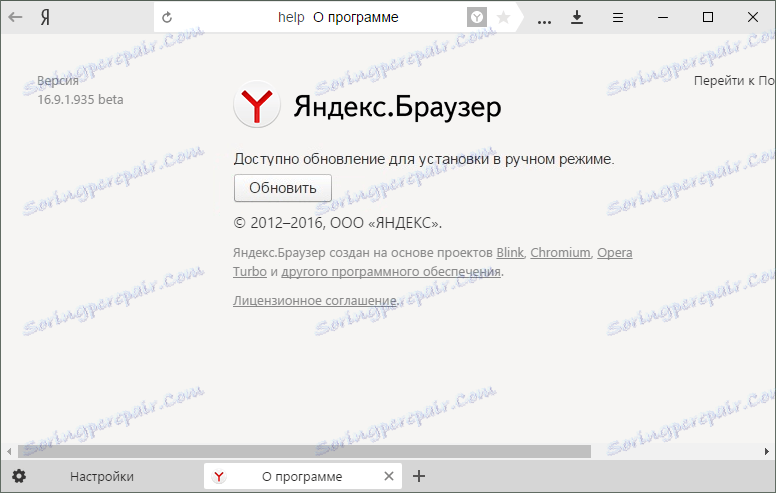The image size is (776, 493).
Task: Open the Chromium project link
Action: pyautogui.click(x=560, y=253)
